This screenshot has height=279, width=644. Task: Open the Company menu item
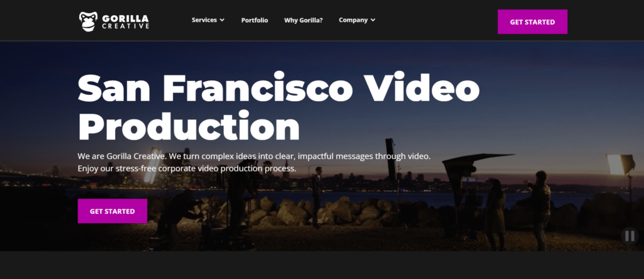[353, 19]
